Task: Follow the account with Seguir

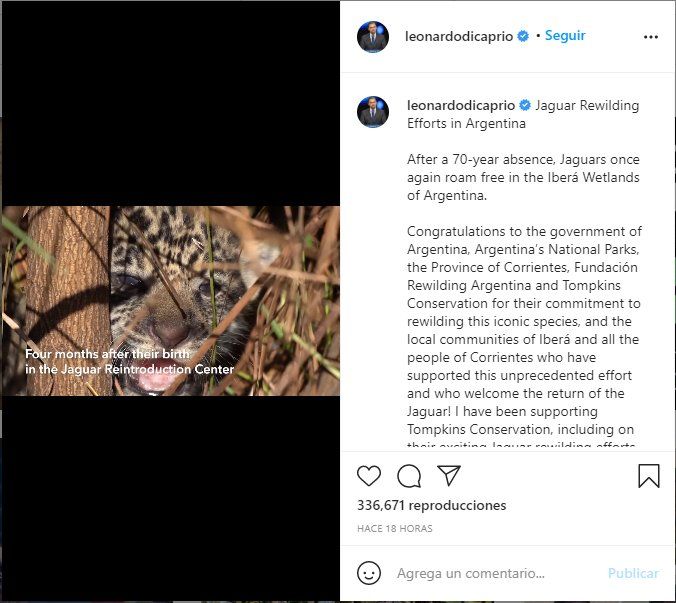Action: coord(565,36)
